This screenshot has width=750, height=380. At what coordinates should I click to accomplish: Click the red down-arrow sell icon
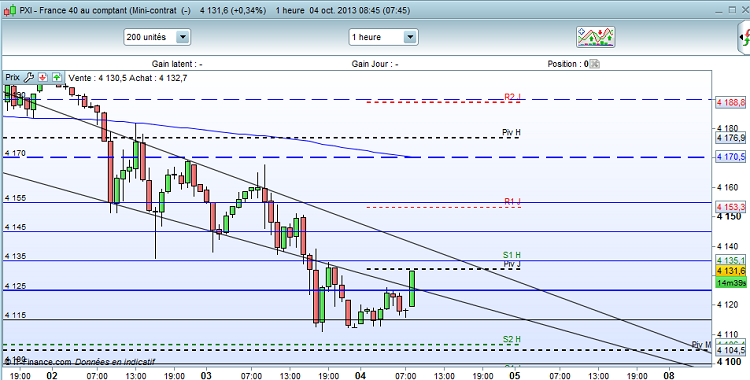coord(43,77)
